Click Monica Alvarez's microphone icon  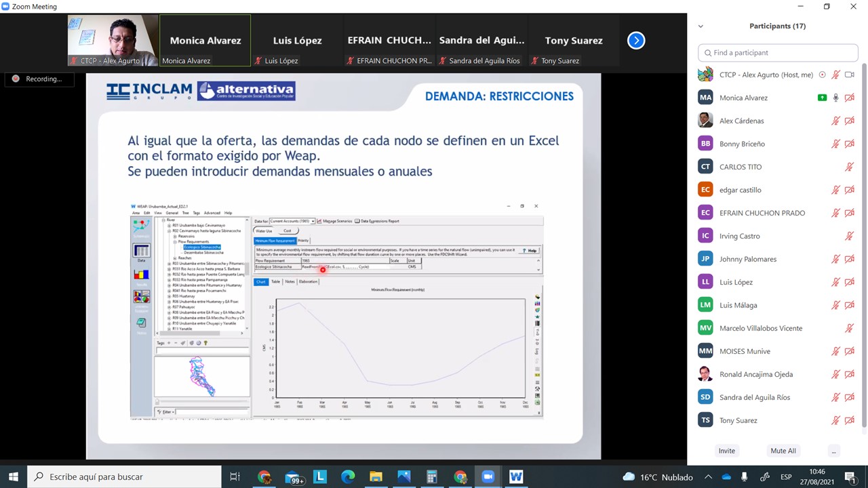835,98
